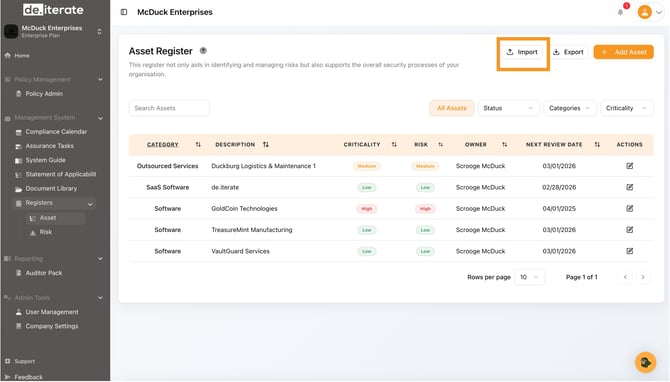
Task: Click the de.iterate logo
Action: click(x=53, y=9)
